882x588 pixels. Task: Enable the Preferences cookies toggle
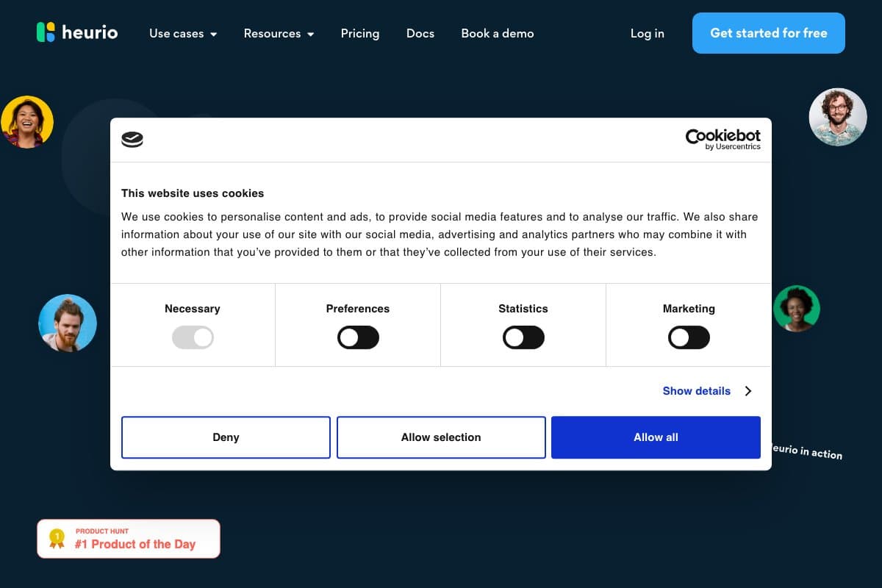(358, 337)
